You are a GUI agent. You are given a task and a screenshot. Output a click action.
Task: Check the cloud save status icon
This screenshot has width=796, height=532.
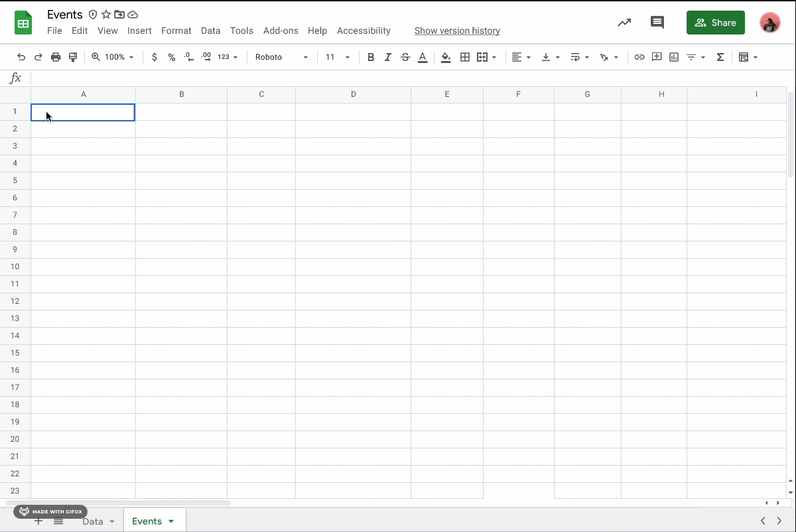(133, 15)
